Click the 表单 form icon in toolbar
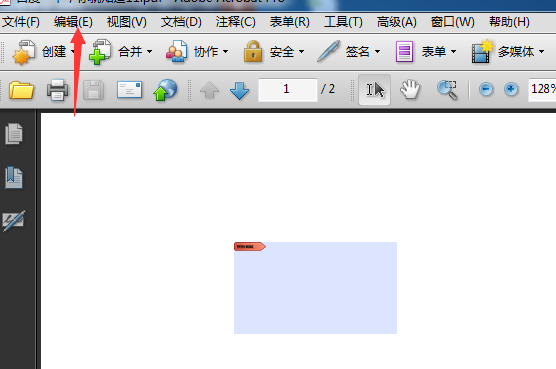The height and width of the screenshot is (369, 556). [404, 52]
